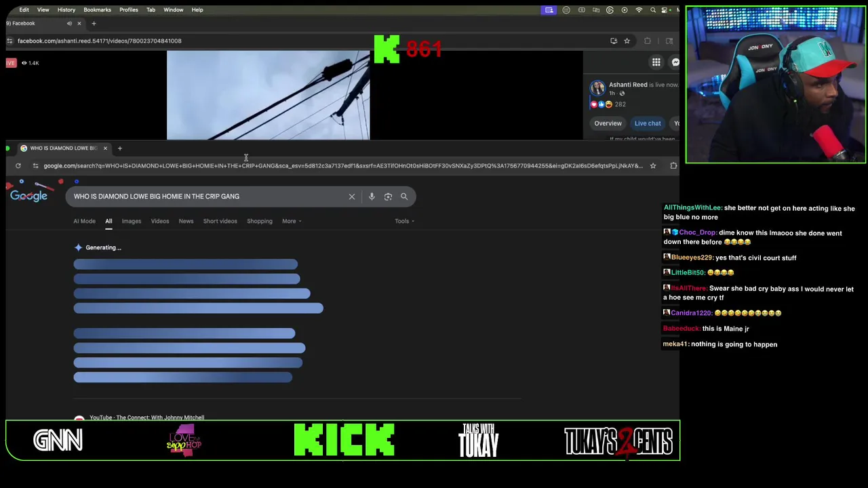868x488 pixels.
Task: Close the WHO IS DIAMOND LOWE tab
Action: pos(105,148)
